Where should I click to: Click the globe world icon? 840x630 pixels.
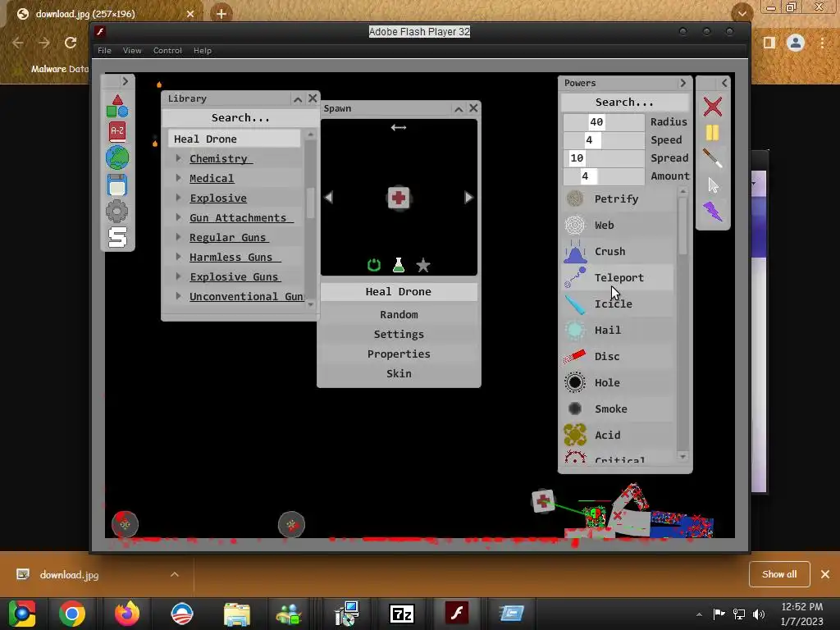coord(117,158)
